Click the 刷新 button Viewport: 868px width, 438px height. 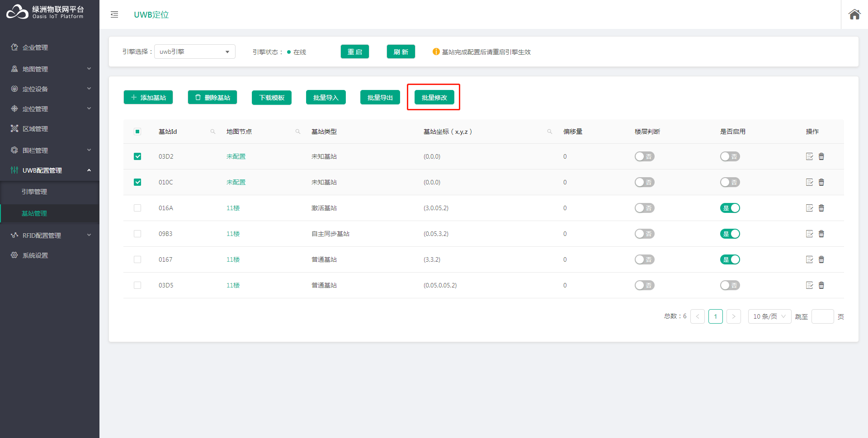click(401, 52)
